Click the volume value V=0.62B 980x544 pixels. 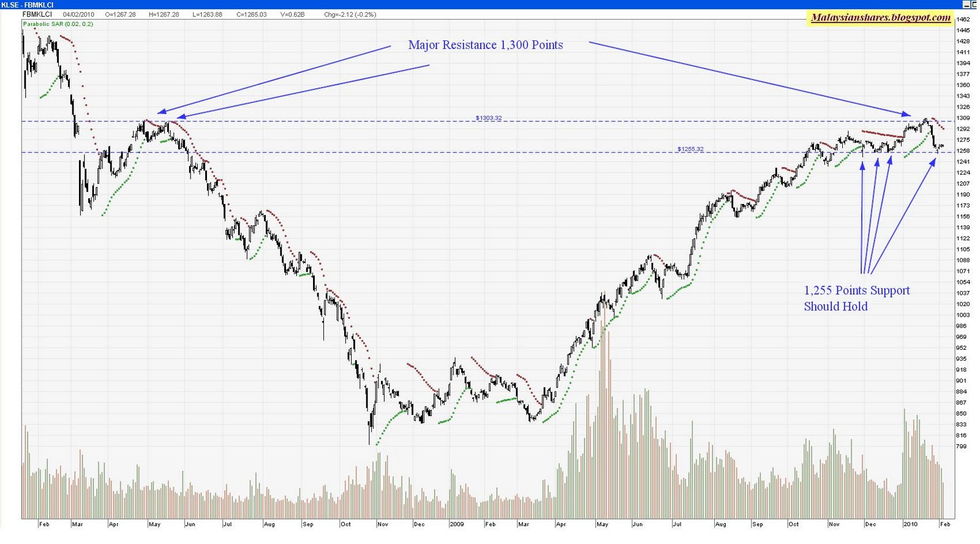(292, 14)
